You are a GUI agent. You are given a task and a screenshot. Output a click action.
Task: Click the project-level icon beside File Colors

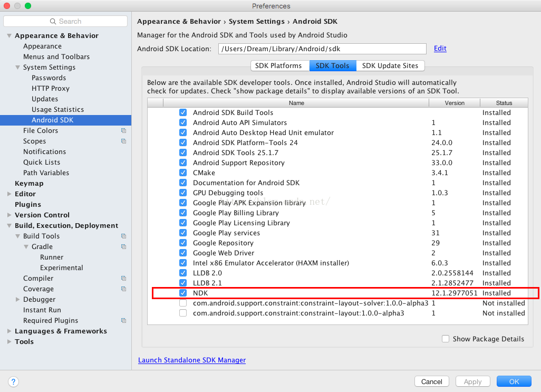[123, 131]
